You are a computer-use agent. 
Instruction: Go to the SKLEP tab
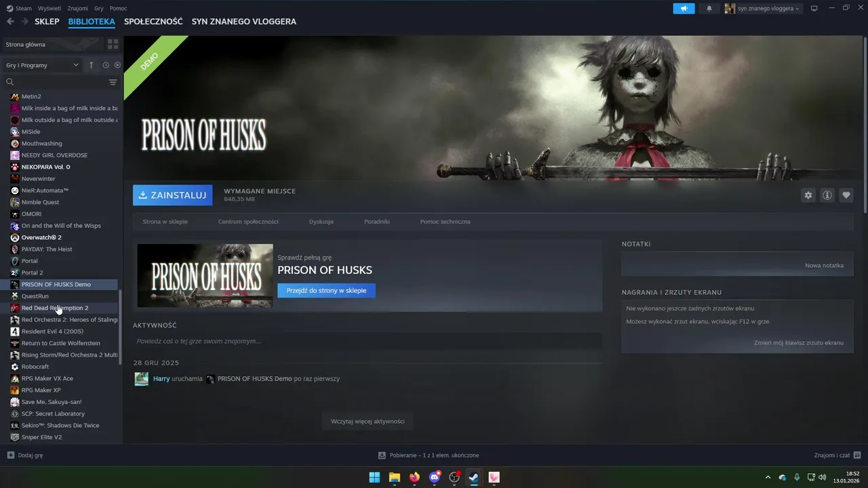47,22
